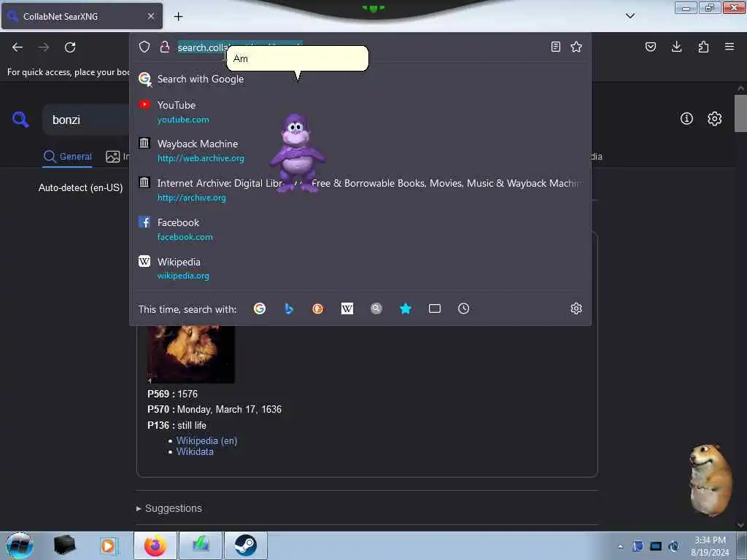Toggle reader view icon in address bar

coord(555,47)
